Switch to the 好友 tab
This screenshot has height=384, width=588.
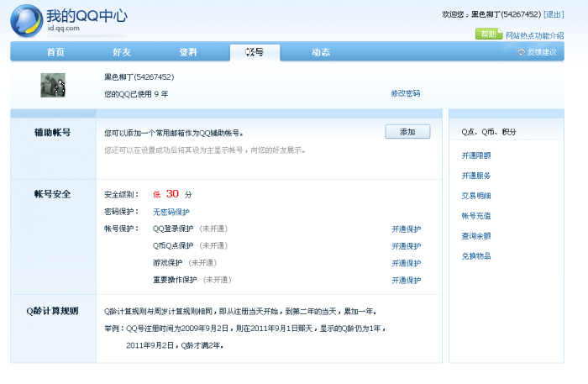122,52
